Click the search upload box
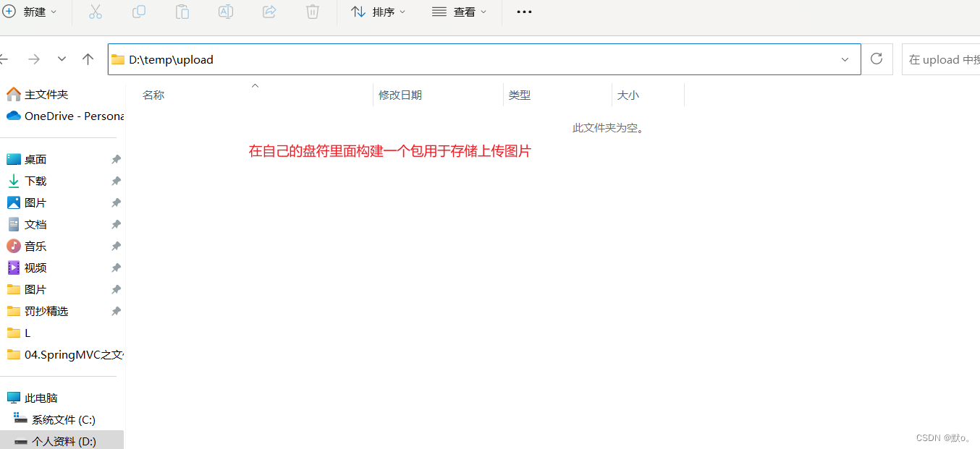 pyautogui.click(x=941, y=59)
